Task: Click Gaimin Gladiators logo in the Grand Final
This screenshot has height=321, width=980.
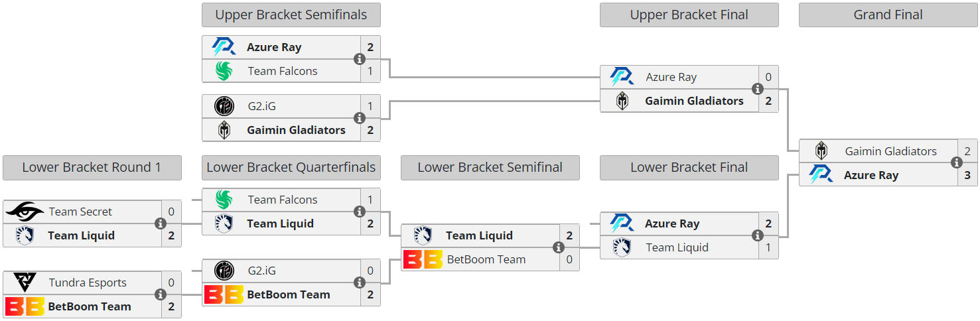Action: [x=821, y=151]
